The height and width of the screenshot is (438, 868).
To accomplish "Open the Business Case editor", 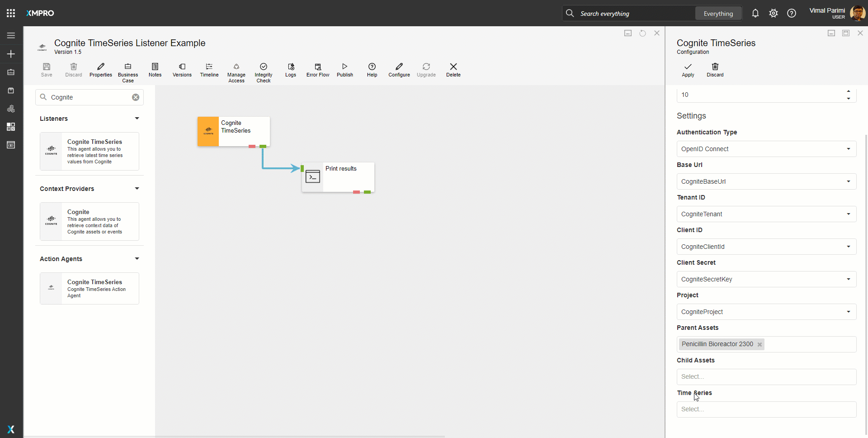I will tap(128, 72).
